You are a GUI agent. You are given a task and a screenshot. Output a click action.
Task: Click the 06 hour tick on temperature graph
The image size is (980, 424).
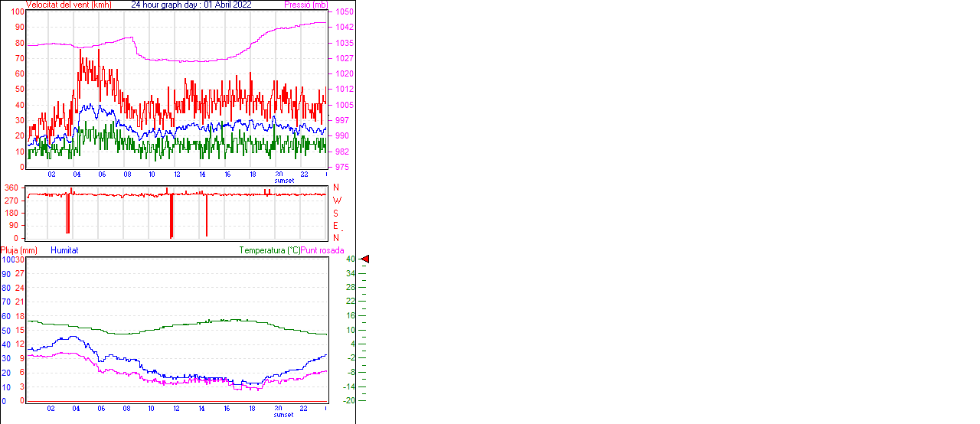[101, 409]
